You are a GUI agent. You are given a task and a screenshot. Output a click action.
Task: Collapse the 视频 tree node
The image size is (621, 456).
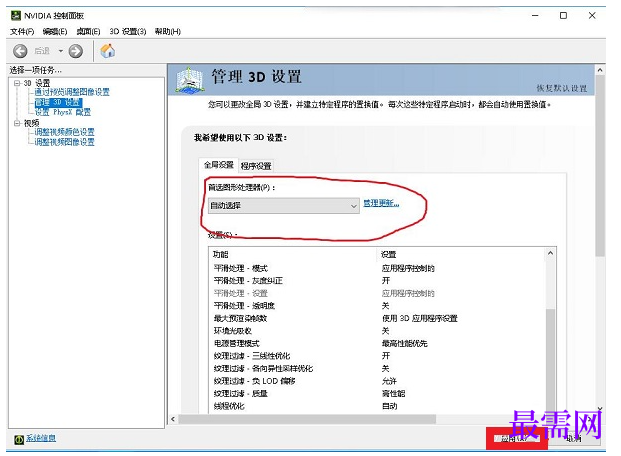pos(17,123)
